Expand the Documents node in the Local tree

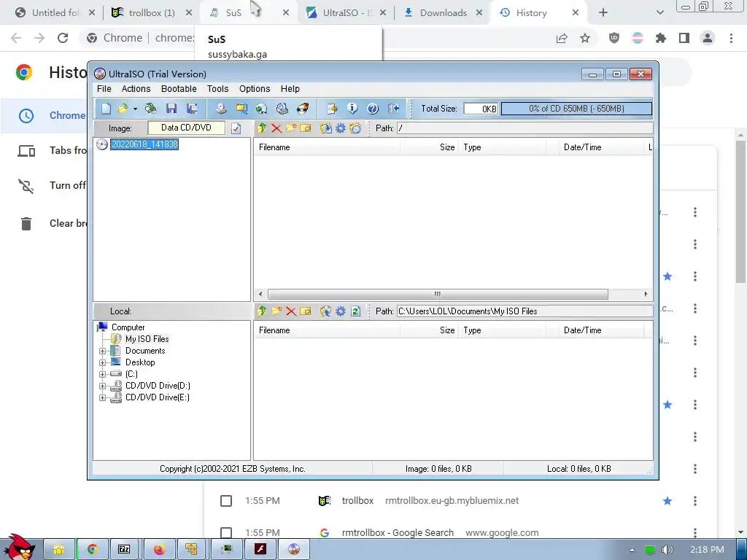click(102, 351)
